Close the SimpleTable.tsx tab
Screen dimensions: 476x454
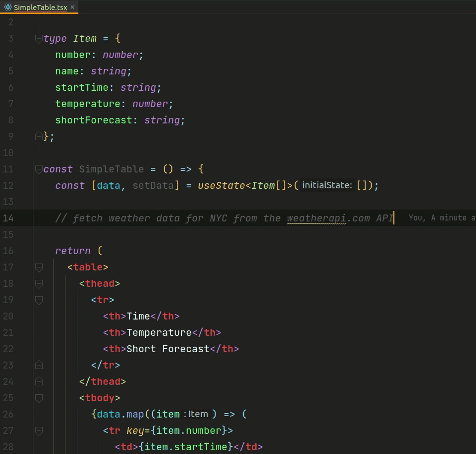click(72, 7)
